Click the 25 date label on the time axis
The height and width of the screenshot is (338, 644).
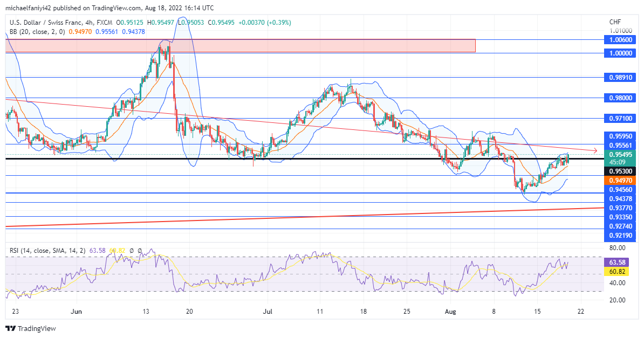coord(407,312)
